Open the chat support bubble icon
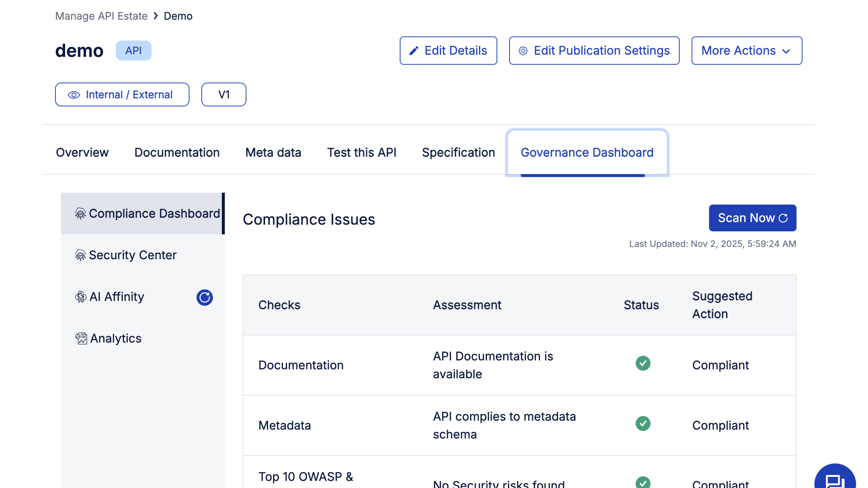The image size is (868, 488). (x=835, y=481)
